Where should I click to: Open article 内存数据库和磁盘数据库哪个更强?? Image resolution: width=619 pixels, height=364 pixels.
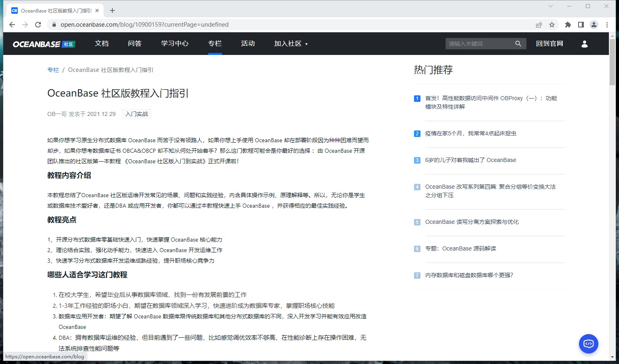[x=469, y=275]
